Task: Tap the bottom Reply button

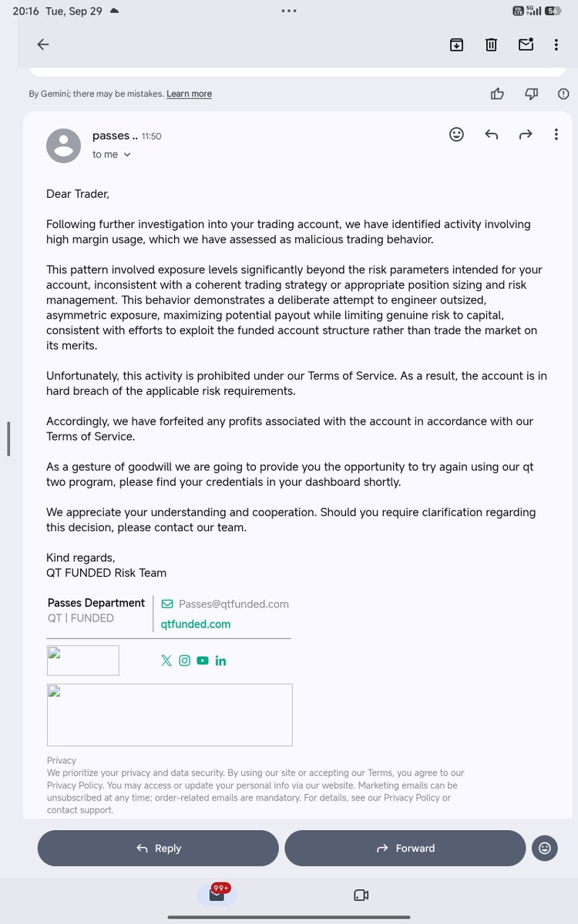Action: pyautogui.click(x=158, y=848)
